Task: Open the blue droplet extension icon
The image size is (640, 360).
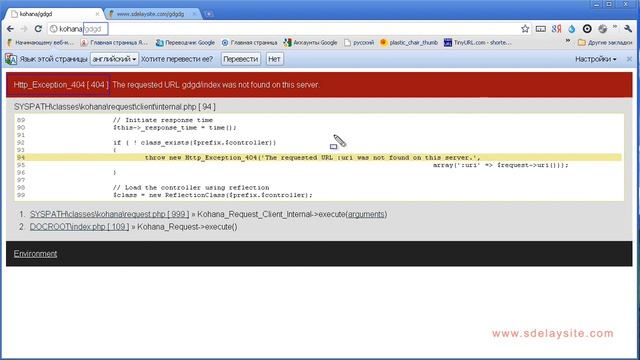Action: click(x=571, y=29)
